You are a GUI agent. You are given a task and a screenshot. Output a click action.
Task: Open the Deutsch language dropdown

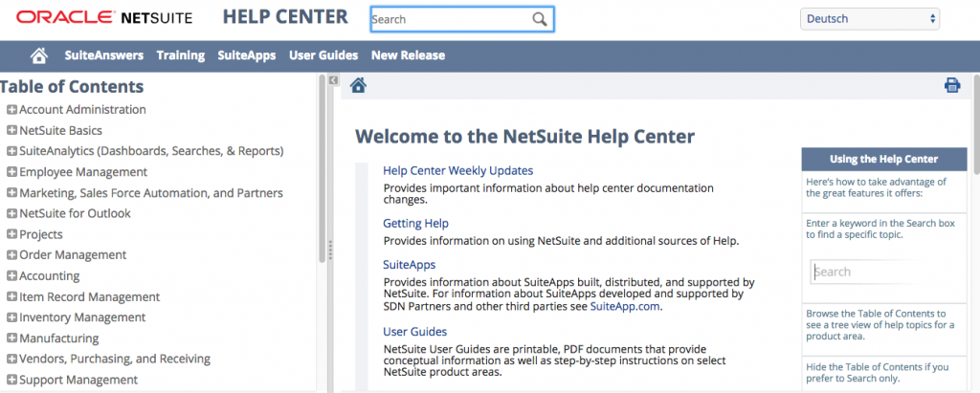(869, 18)
